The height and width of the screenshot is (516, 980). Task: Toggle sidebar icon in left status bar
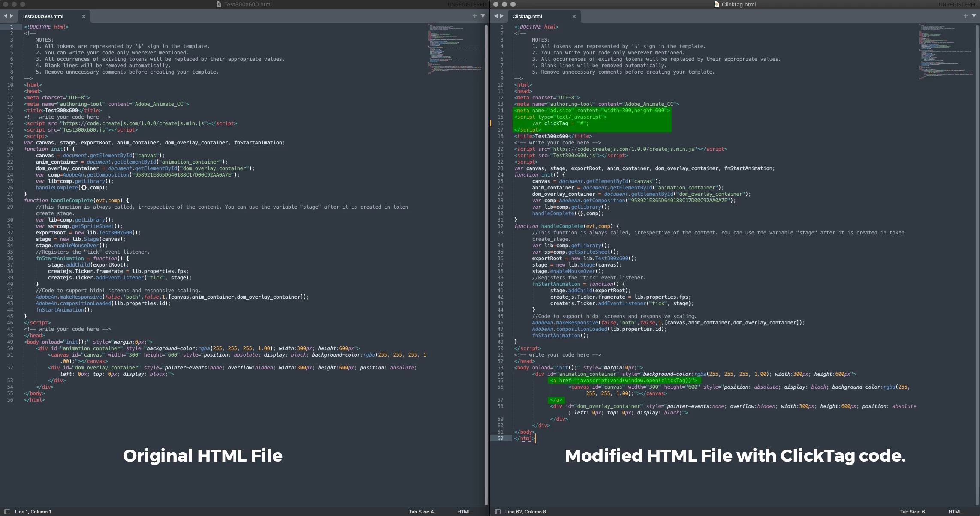pos(7,511)
